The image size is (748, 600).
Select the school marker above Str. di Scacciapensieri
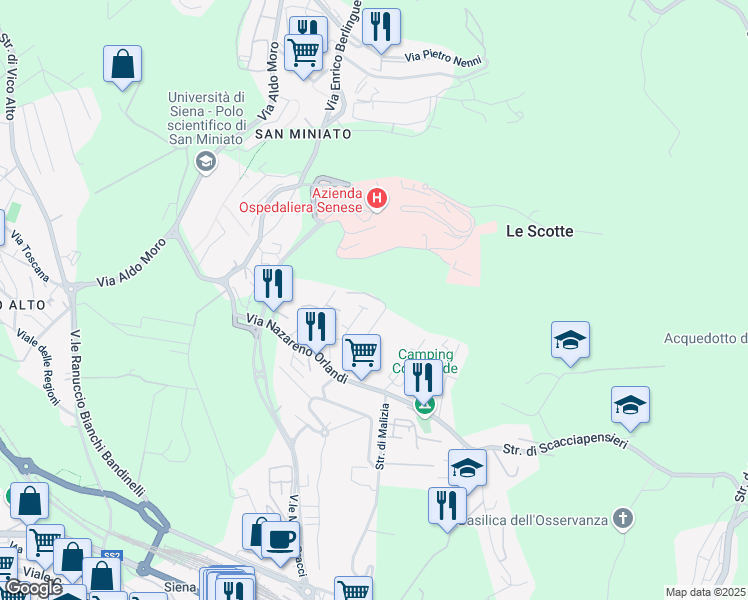coord(631,406)
